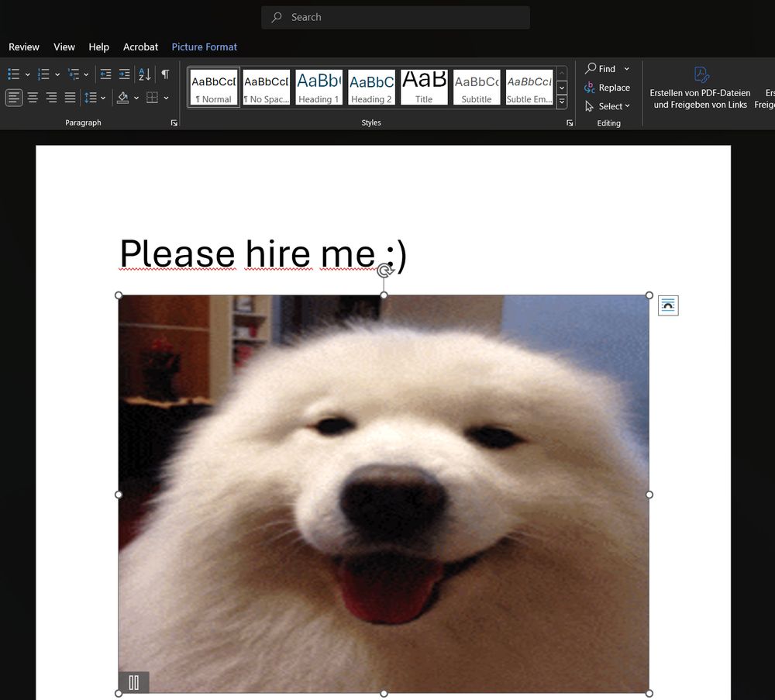The image size is (775, 700).
Task: Click the Sort A-Z icon
Action: point(145,74)
